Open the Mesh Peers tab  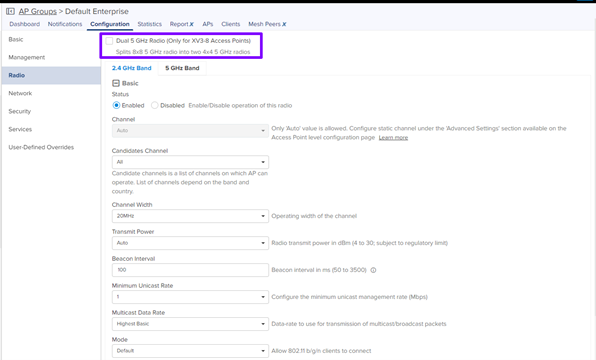(267, 24)
